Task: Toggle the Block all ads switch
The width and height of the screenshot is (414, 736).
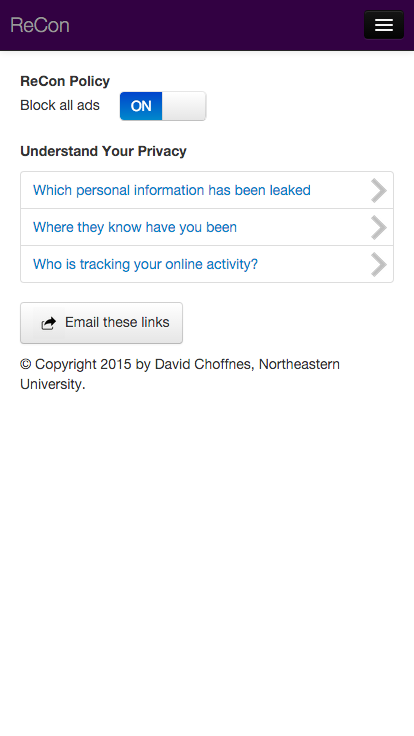Action: 163,106
